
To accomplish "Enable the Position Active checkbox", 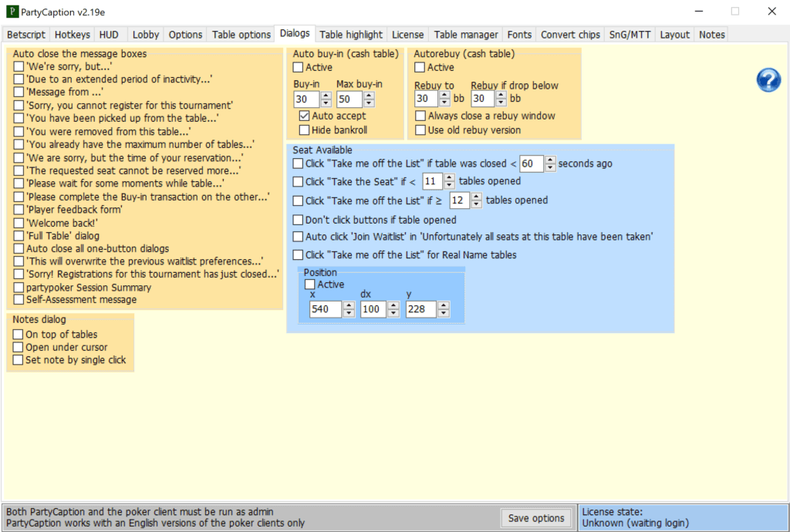I will tap(310, 285).
